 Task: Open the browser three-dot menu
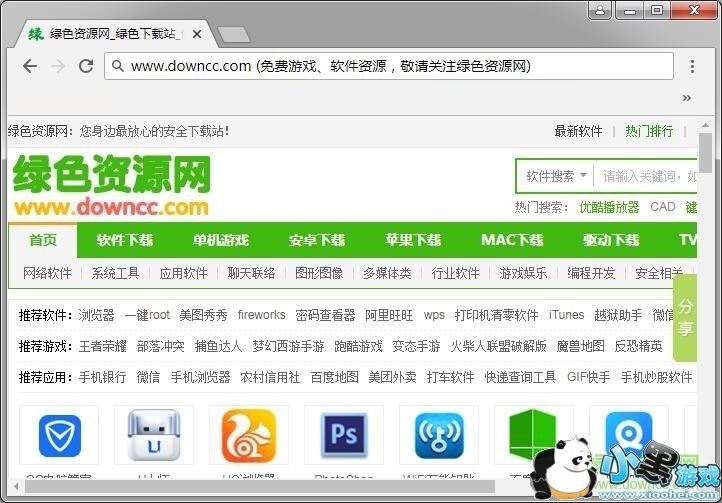click(x=692, y=67)
